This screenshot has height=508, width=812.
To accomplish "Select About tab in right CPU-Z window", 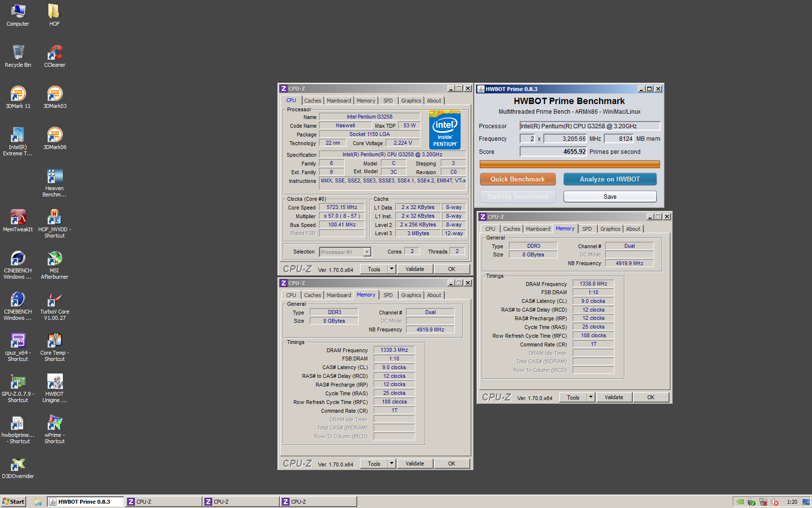I will tap(633, 229).
